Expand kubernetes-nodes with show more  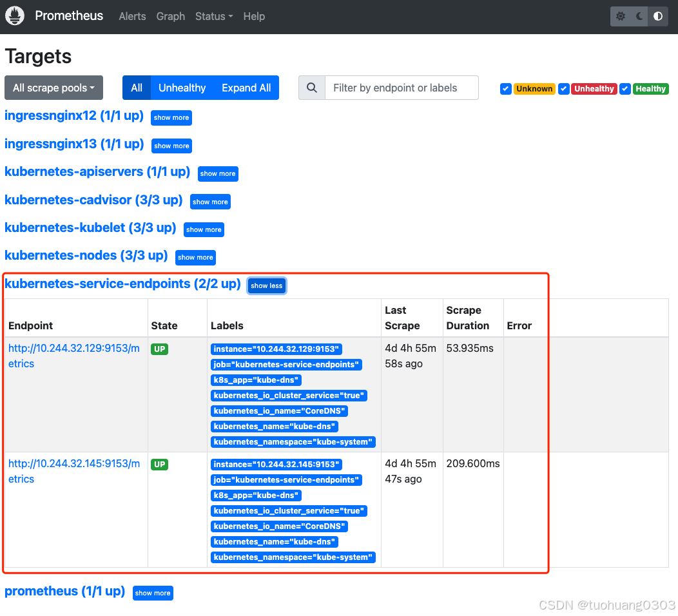click(195, 257)
